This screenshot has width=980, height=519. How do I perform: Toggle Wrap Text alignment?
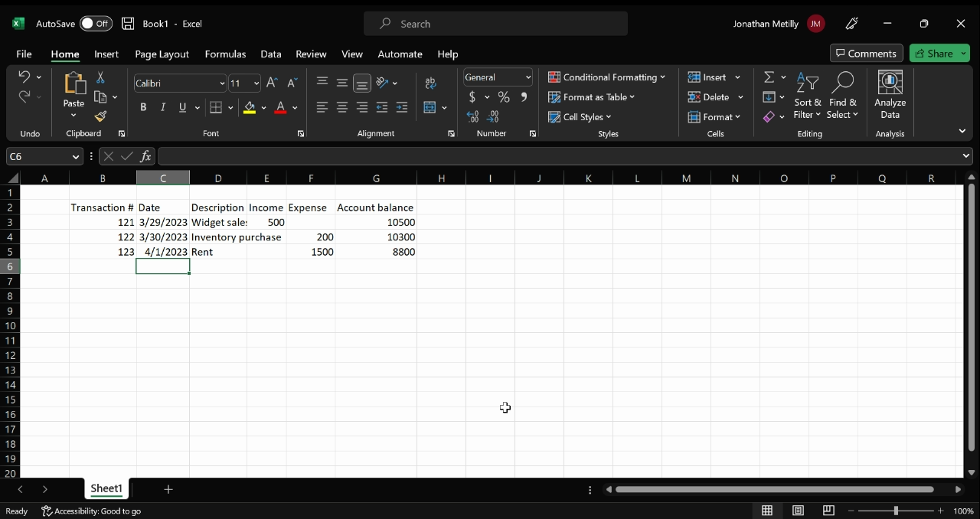(430, 83)
